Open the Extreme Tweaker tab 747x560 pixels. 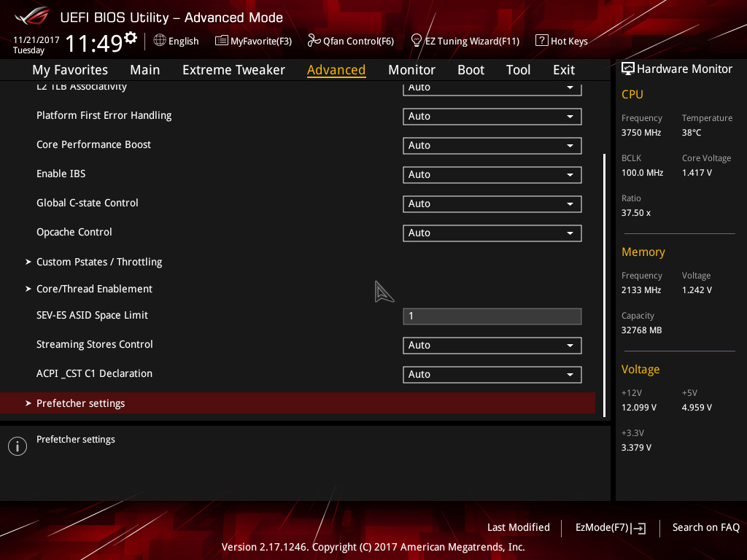233,69
